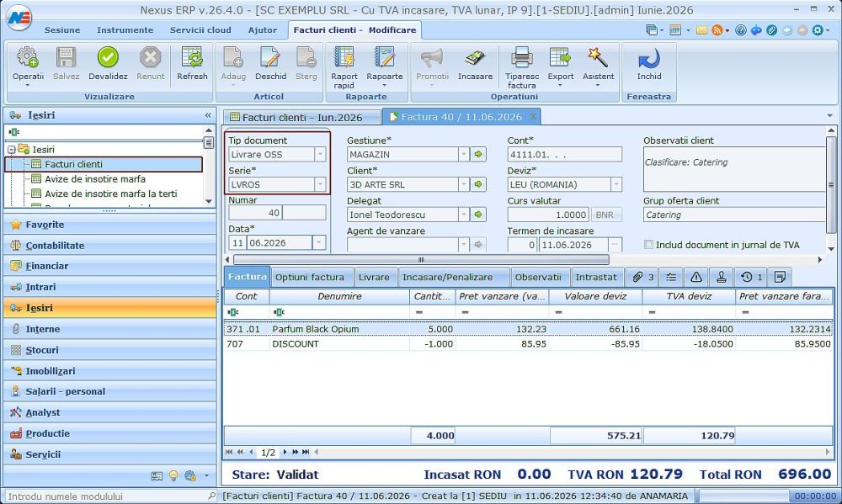Click the calendar icon in top header
Screen dimensions: 842x504
[x=675, y=30]
